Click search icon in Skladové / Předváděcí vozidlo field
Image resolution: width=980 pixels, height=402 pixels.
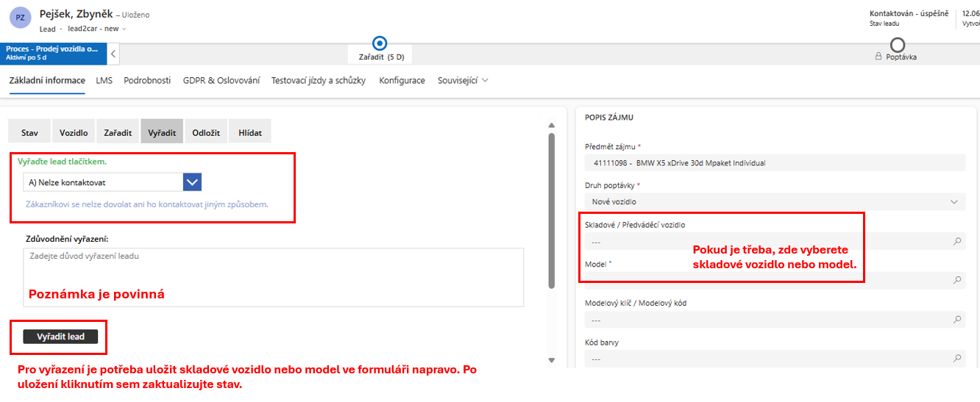click(x=957, y=240)
